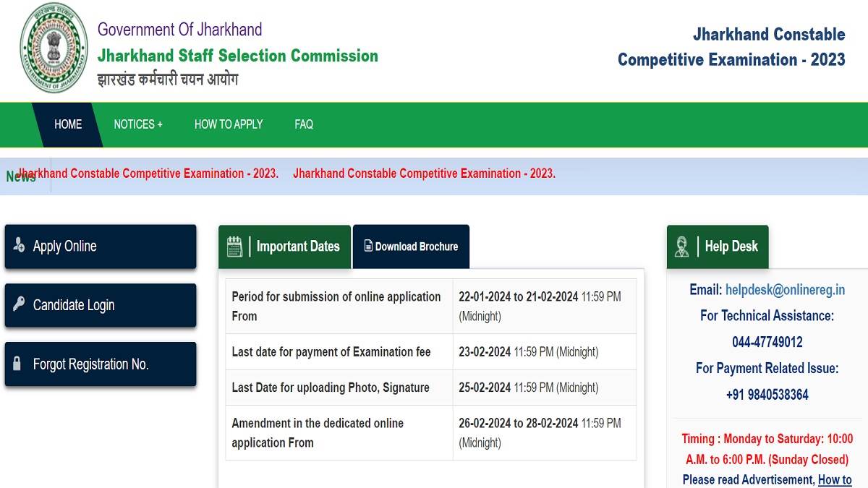Open the HOW TO APPLY page

[229, 124]
